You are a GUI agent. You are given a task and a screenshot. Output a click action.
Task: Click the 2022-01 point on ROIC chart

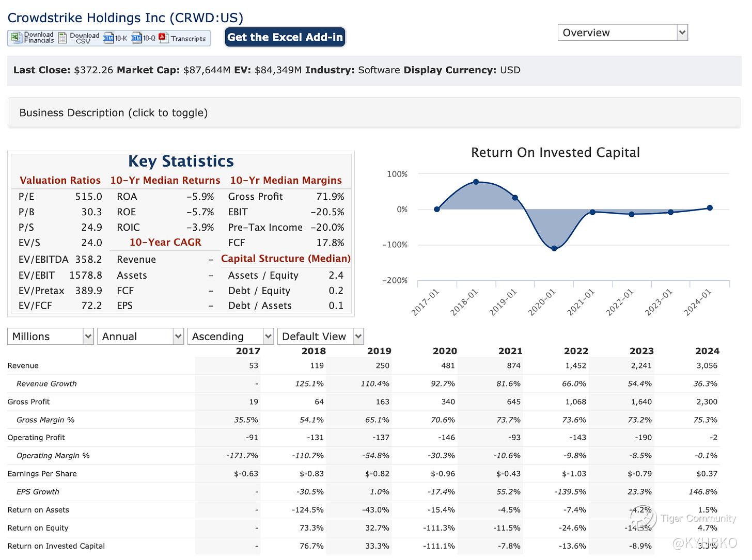[x=632, y=214]
